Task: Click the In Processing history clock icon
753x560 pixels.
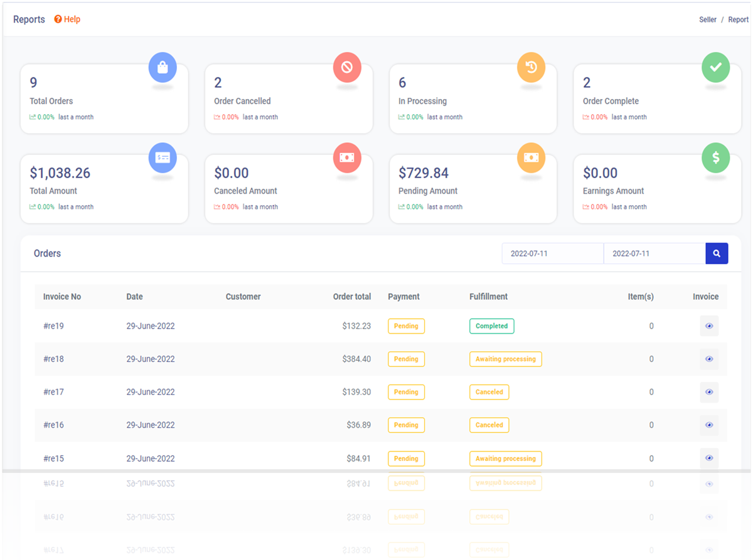Action: (531, 68)
